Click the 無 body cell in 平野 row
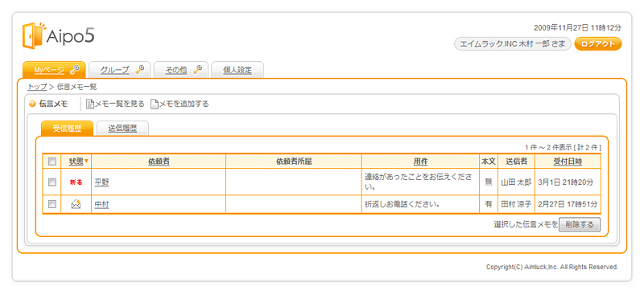The image size is (644, 303). coord(489,182)
